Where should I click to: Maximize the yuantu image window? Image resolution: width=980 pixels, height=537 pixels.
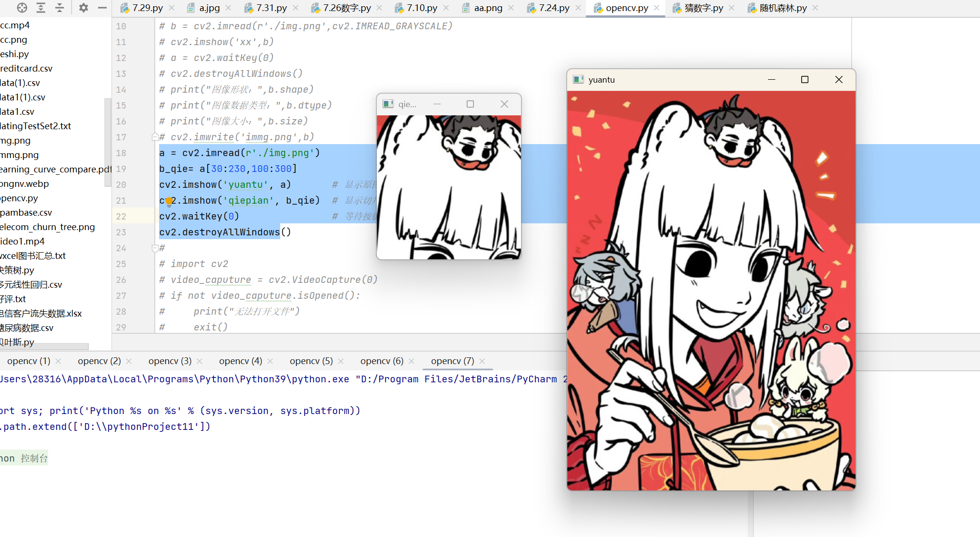(805, 80)
